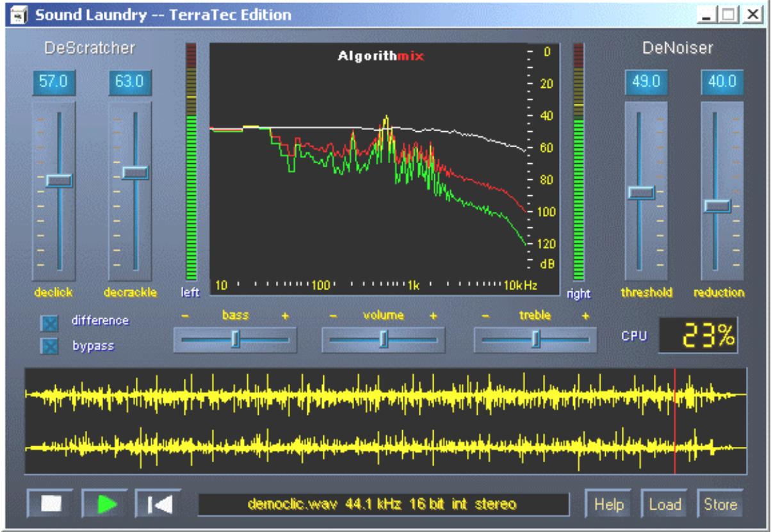Stop playback with the square stop button
Image resolution: width=771 pixels, height=532 pixels.
pos(50,504)
